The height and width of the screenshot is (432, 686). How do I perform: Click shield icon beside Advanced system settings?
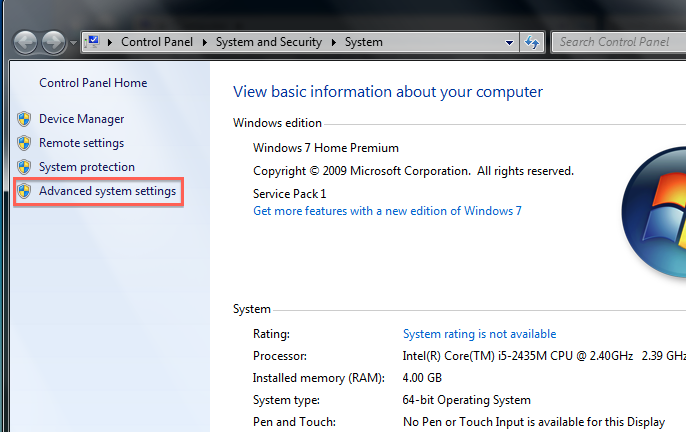click(x=24, y=191)
